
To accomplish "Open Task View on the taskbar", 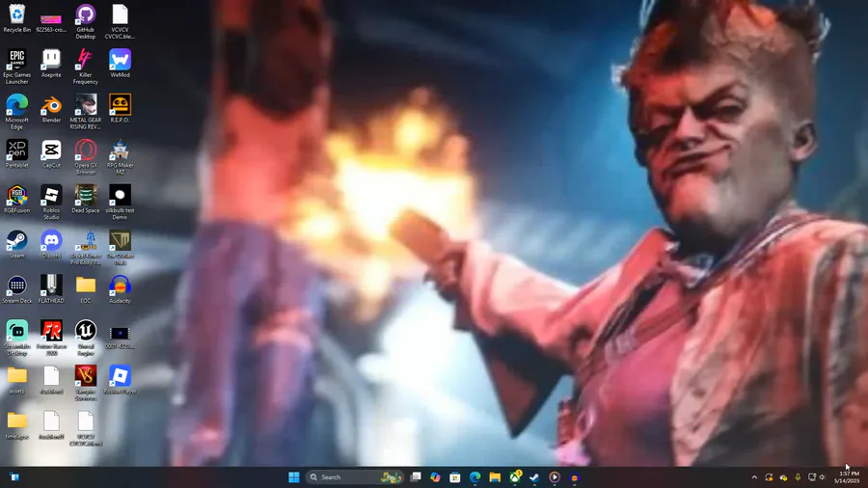I will click(x=416, y=477).
